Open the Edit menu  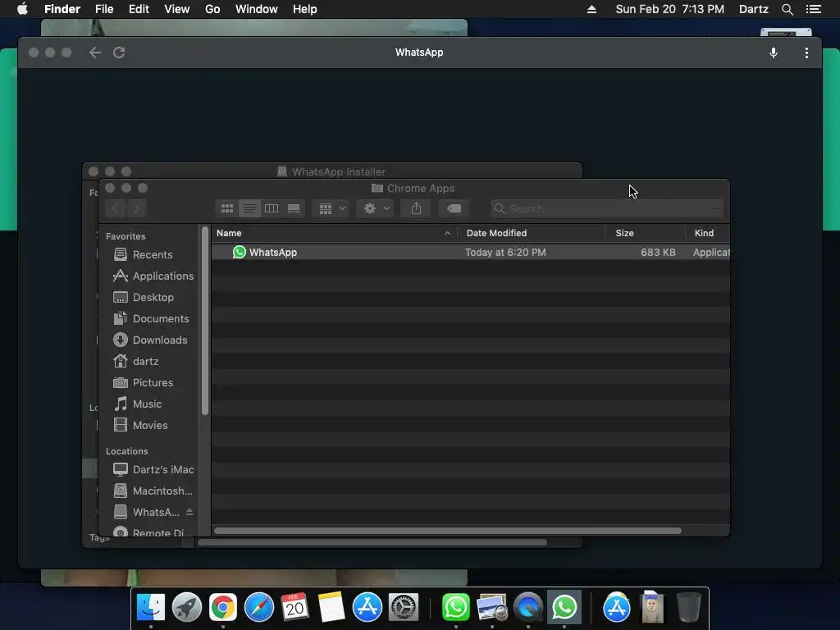139,9
